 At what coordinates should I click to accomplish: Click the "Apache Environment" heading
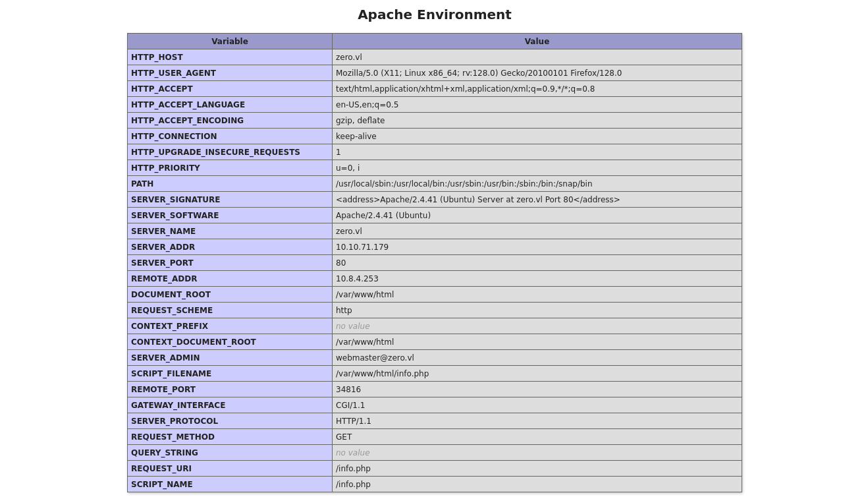point(434,15)
